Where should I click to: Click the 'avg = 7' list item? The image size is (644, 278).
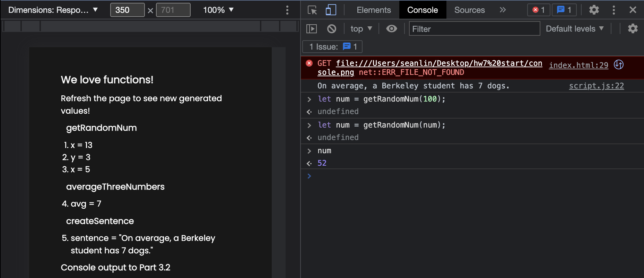tap(86, 204)
